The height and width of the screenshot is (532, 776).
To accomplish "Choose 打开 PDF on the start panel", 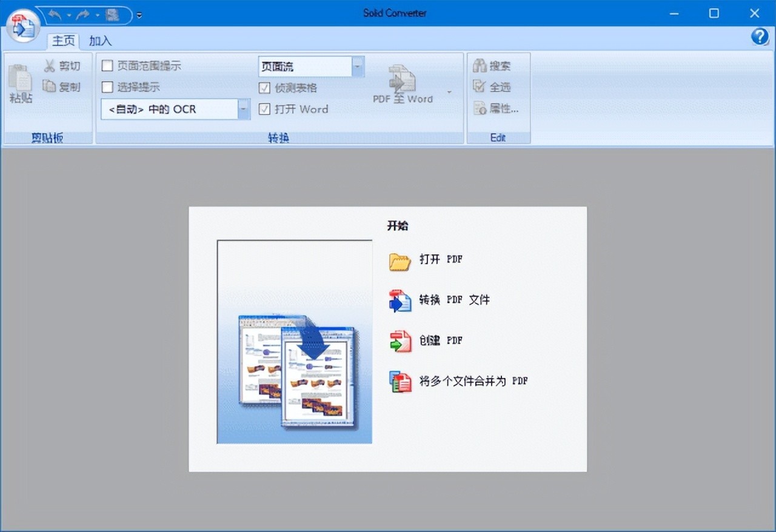I will click(426, 260).
